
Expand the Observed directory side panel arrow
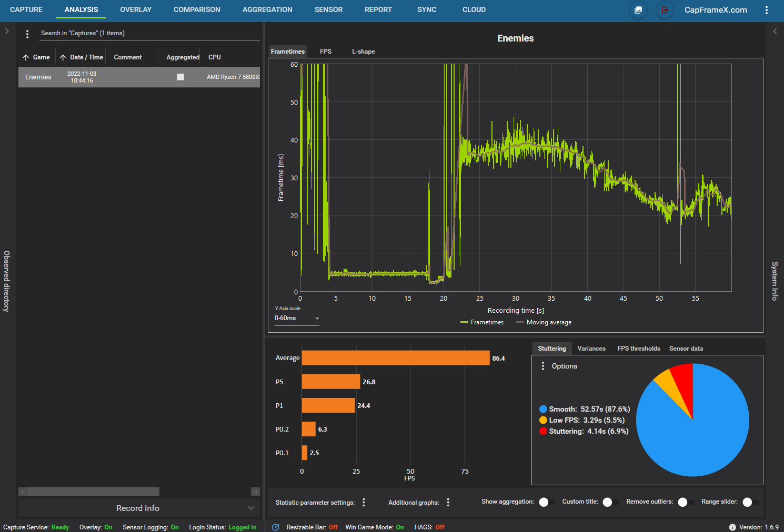click(x=7, y=31)
